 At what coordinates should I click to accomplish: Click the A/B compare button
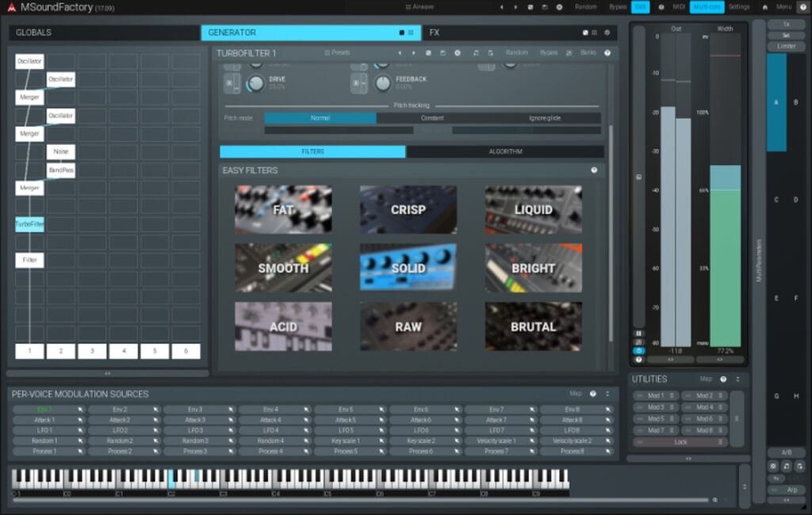click(x=786, y=452)
